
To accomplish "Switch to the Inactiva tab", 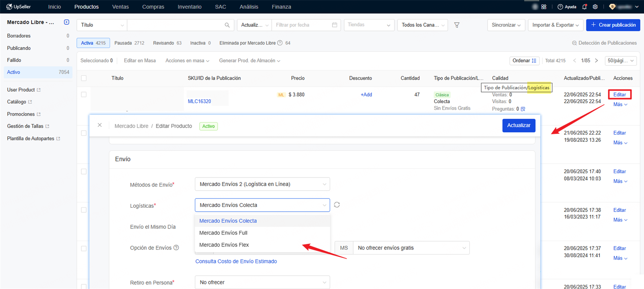I will pos(200,43).
